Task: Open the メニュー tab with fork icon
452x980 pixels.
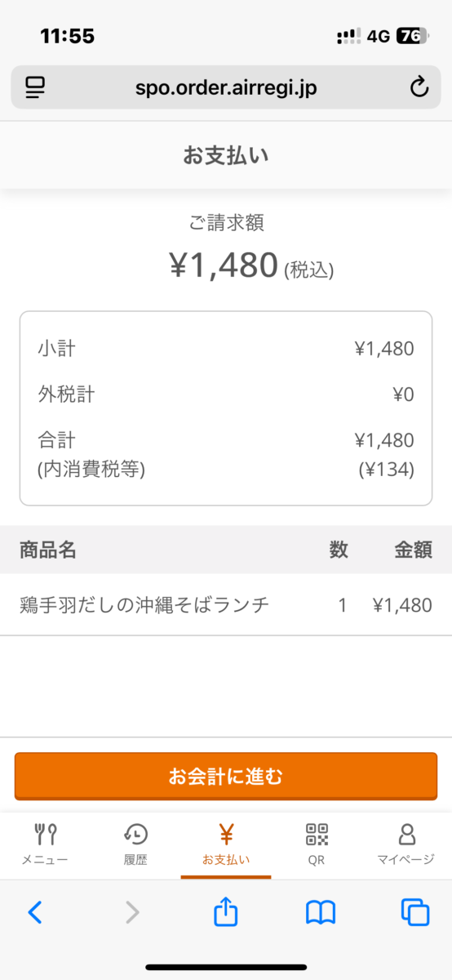Action: (45, 844)
